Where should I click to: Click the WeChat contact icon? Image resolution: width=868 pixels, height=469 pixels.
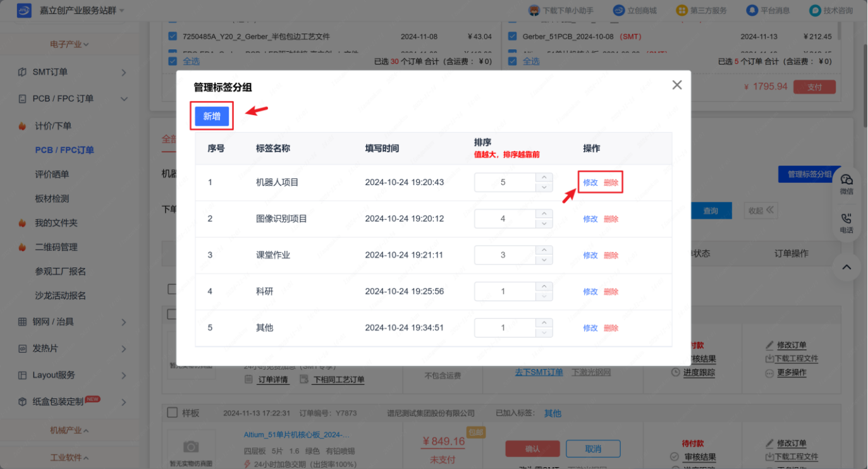click(846, 180)
